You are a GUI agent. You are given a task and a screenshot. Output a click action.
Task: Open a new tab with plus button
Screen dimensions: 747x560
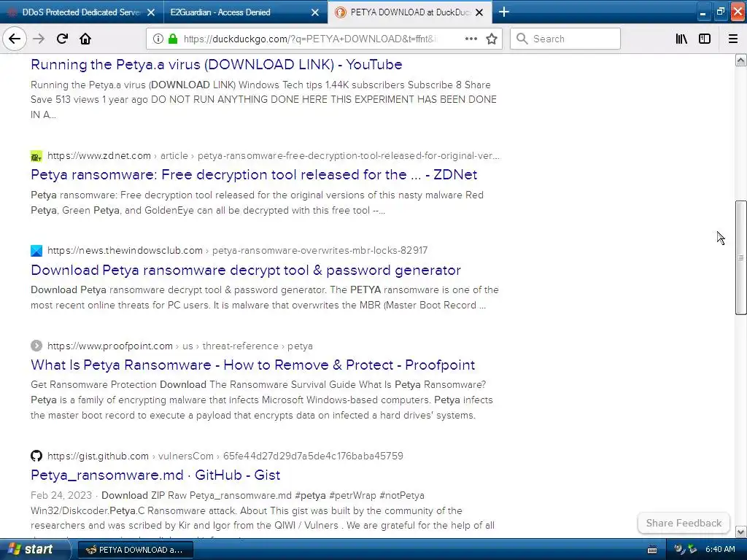[503, 12]
